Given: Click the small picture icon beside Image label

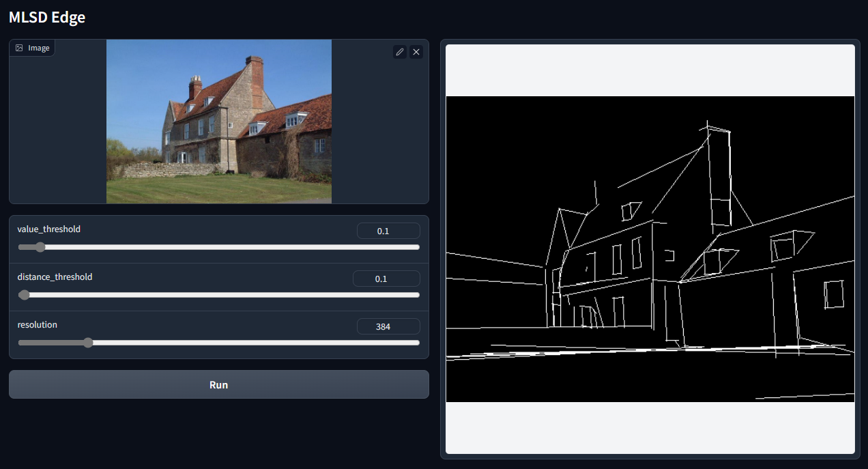Looking at the screenshot, I should pyautogui.click(x=19, y=48).
